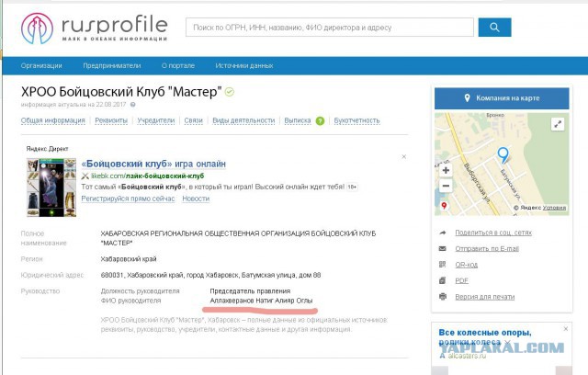Open the PDF link

pyautogui.click(x=462, y=281)
